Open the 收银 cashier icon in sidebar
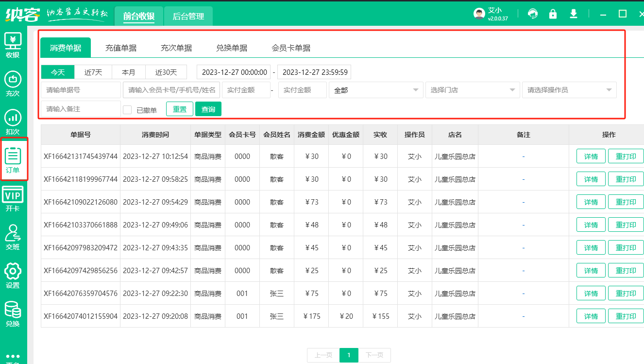 (x=13, y=45)
